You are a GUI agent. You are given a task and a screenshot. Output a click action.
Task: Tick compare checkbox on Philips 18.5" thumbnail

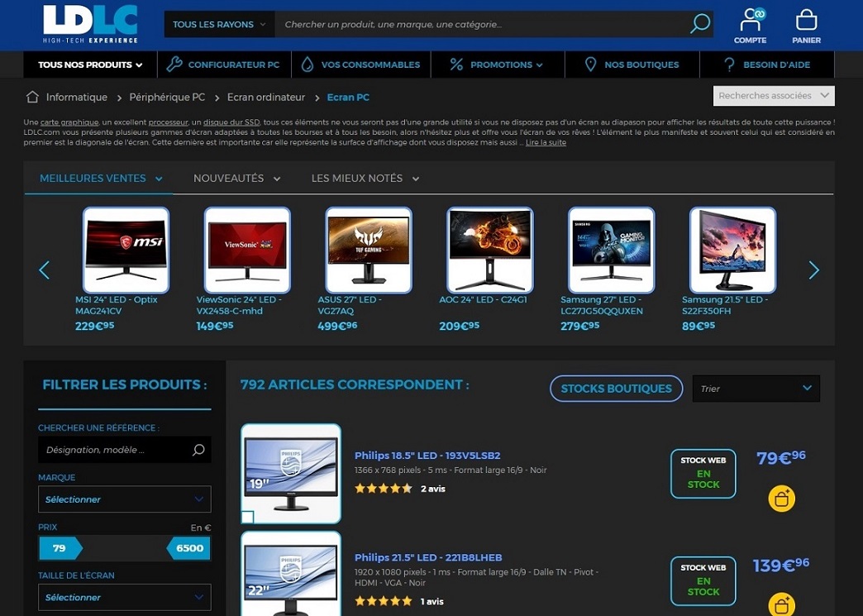247,517
